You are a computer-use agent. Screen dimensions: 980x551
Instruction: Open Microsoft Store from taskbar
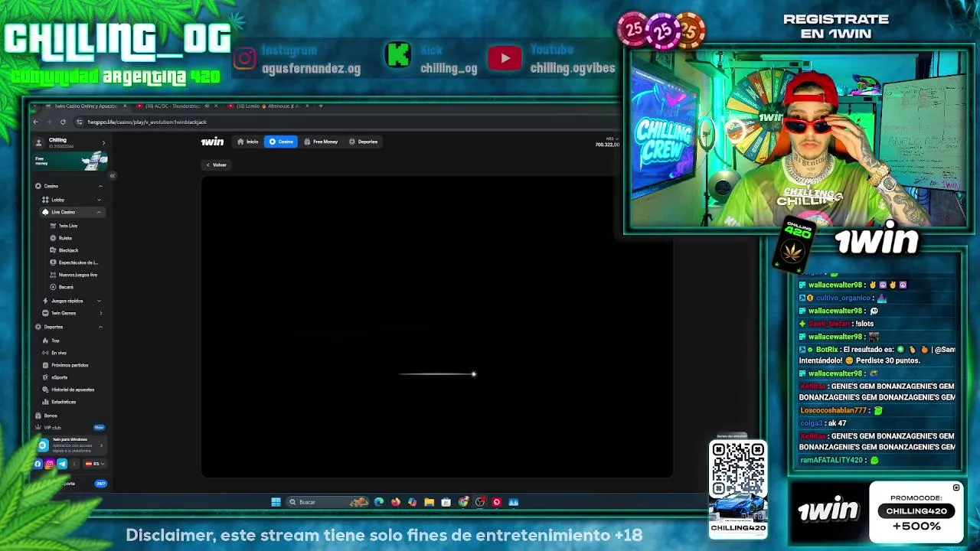click(x=446, y=502)
